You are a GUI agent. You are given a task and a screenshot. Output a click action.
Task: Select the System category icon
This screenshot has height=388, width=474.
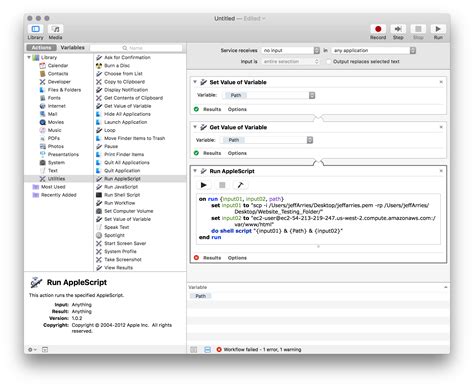pyautogui.click(x=42, y=163)
